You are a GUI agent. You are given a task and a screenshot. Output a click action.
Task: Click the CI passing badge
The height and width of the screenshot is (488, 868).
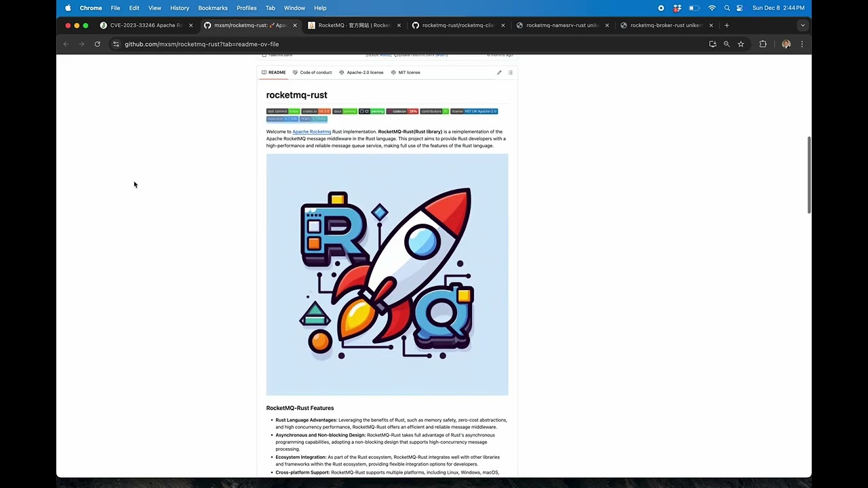pyautogui.click(x=372, y=111)
